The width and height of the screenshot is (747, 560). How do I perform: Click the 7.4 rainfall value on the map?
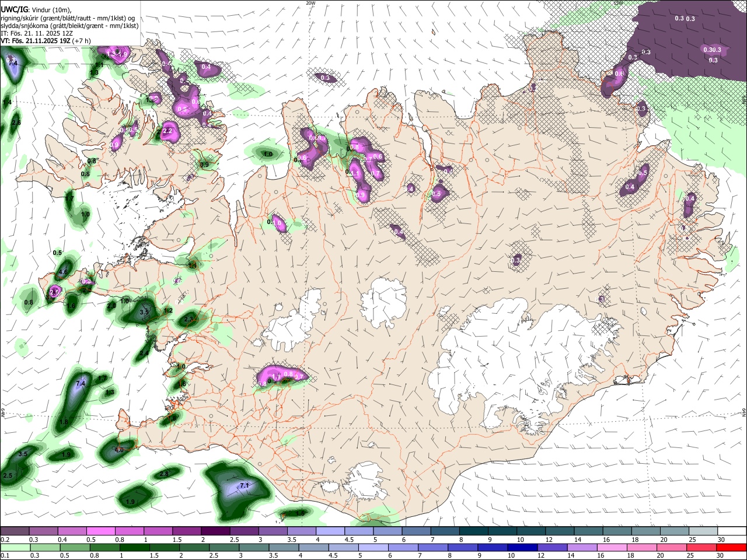[81, 384]
